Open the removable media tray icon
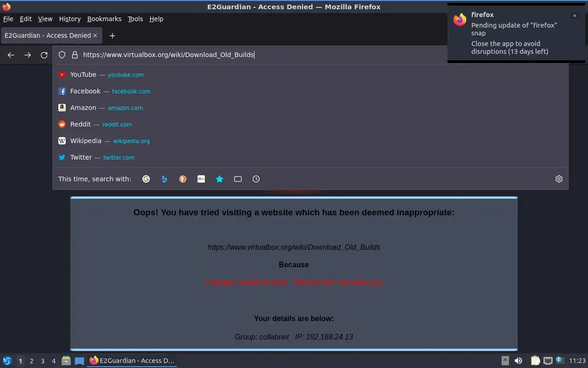 point(505,361)
